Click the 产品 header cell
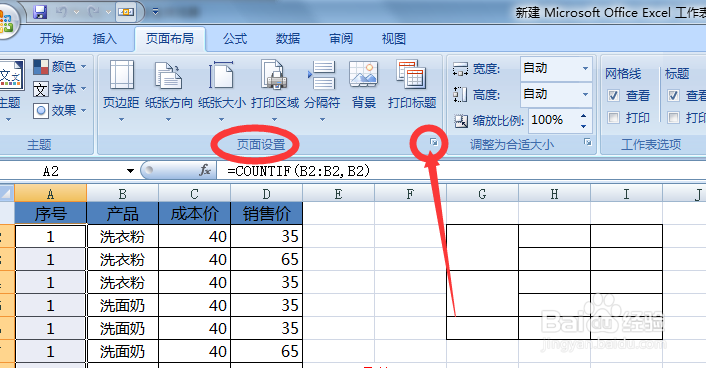 [122, 214]
